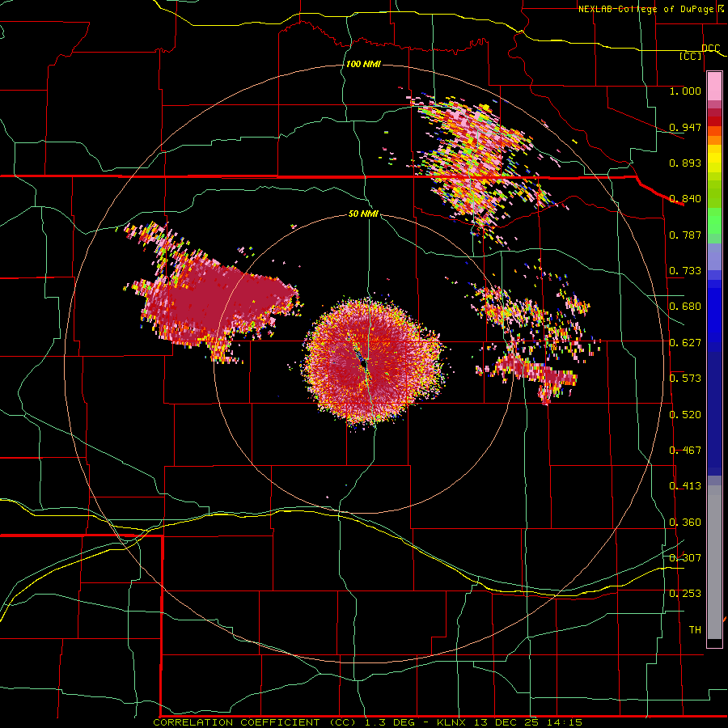Screen dimensions: 728x728
Task: Click the 50 NMI range ring label
Action: (x=363, y=214)
